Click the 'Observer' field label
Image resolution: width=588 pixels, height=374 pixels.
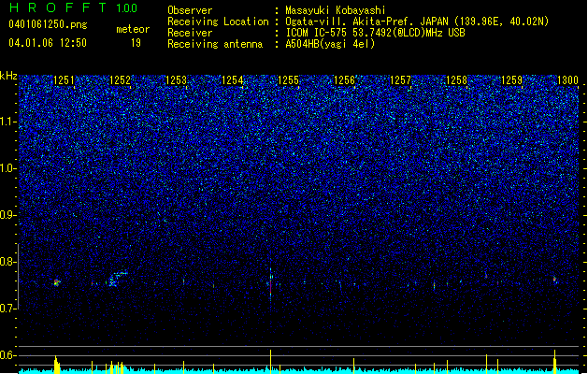click(190, 10)
